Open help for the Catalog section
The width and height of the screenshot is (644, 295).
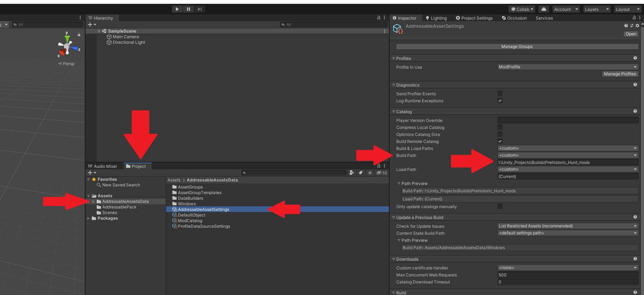pos(635,111)
